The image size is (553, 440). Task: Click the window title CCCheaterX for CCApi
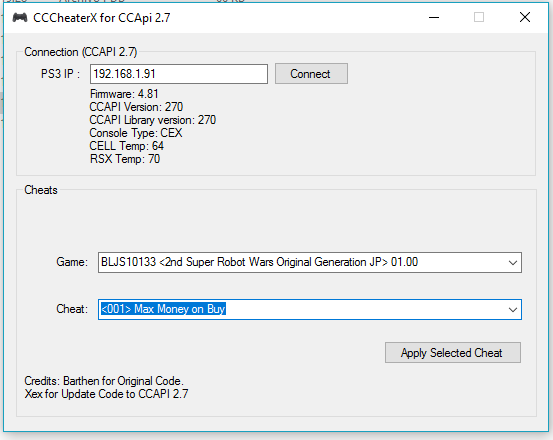pos(102,18)
